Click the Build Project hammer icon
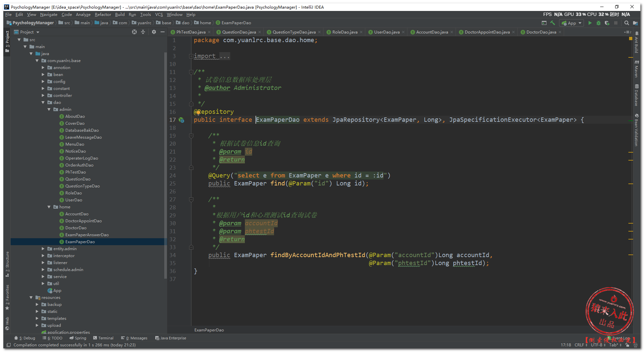 click(x=552, y=23)
